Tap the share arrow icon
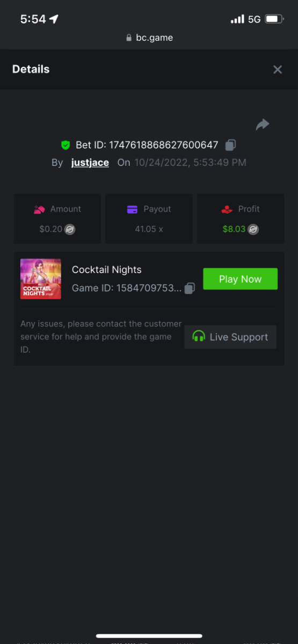This screenshot has width=298, height=644. [263, 125]
